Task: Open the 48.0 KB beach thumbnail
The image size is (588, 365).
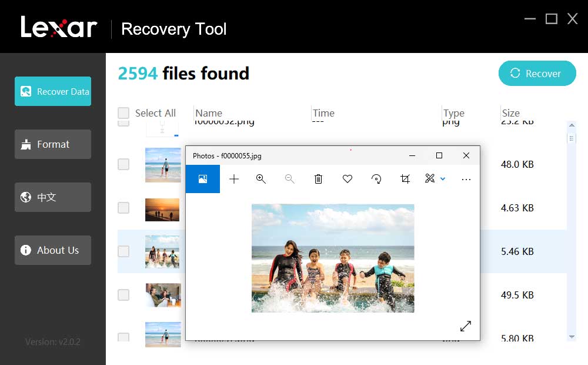Action: point(163,165)
